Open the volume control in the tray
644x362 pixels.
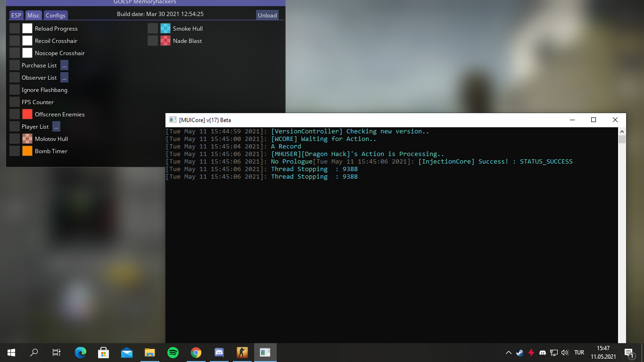pos(565,353)
